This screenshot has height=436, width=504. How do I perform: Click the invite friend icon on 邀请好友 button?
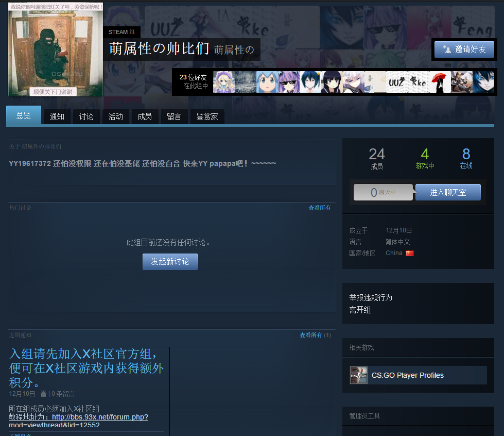(x=447, y=49)
